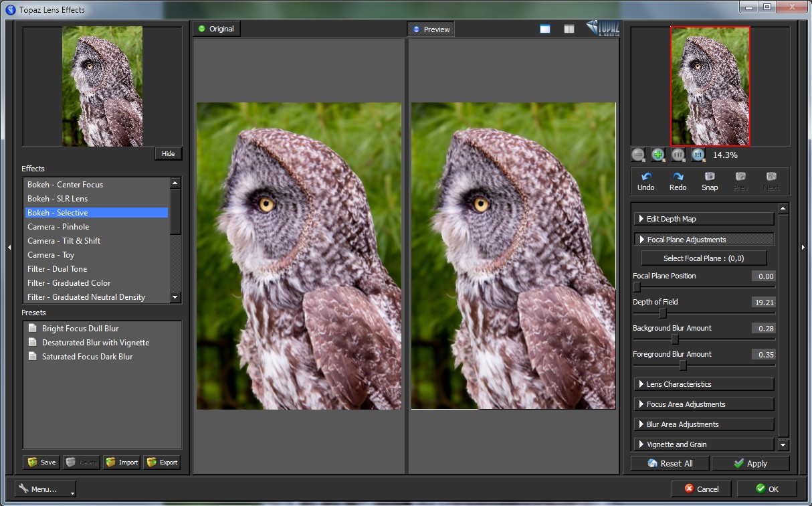Toggle the Preview view button
The height and width of the screenshot is (506, 812).
(431, 29)
